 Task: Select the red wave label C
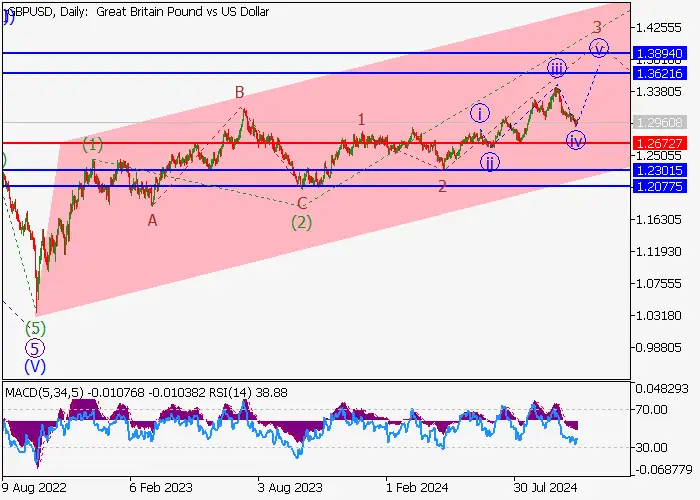click(302, 204)
